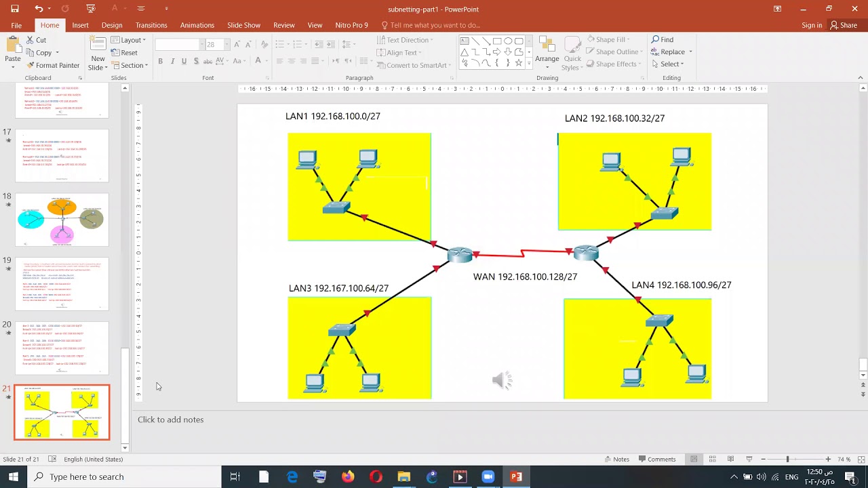Click the Reset slide icon

(115, 53)
